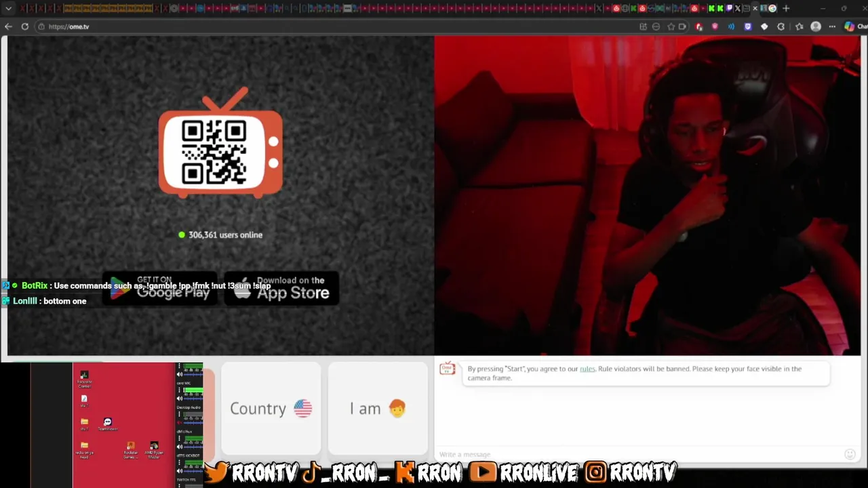Mute the card MIC mixer channel
The height and width of the screenshot is (488, 868).
180,399
